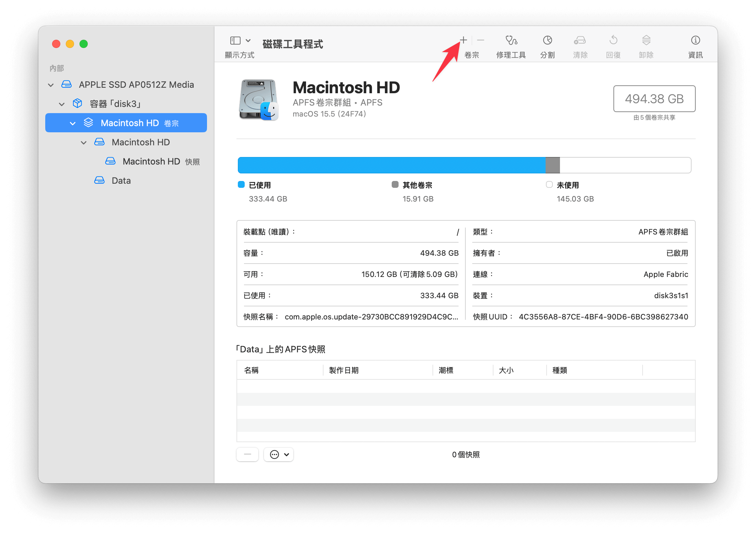Click the gray other-volumes segment of usage bar

(x=552, y=165)
